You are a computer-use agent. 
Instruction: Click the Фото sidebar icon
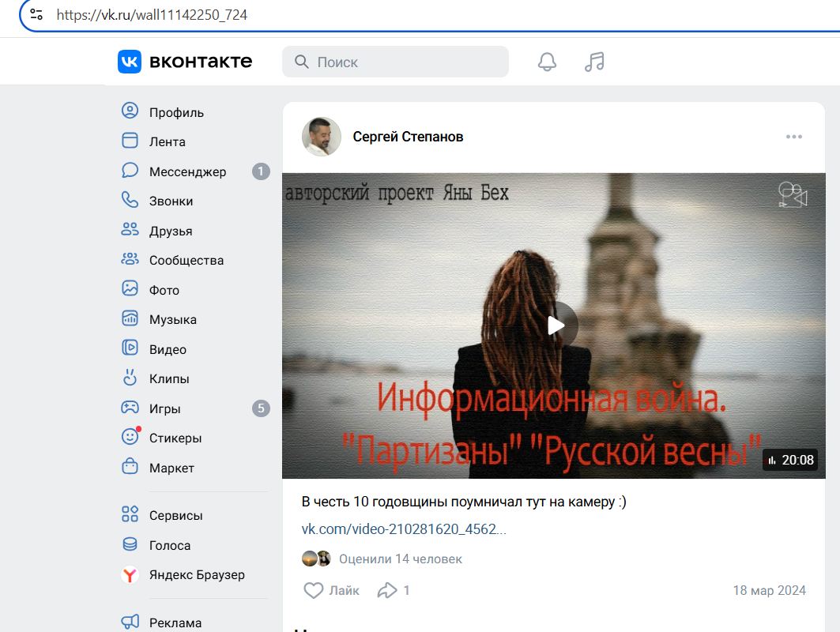click(130, 288)
